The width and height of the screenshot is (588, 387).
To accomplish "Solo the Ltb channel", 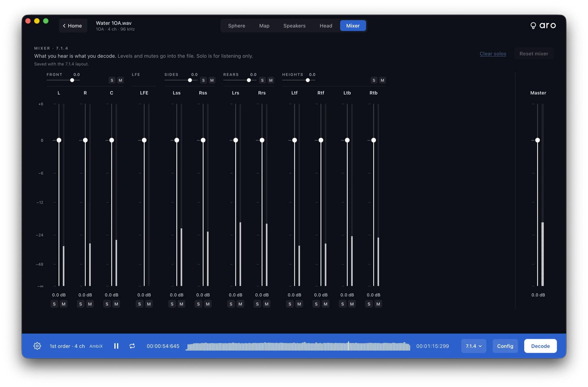I will (343, 304).
